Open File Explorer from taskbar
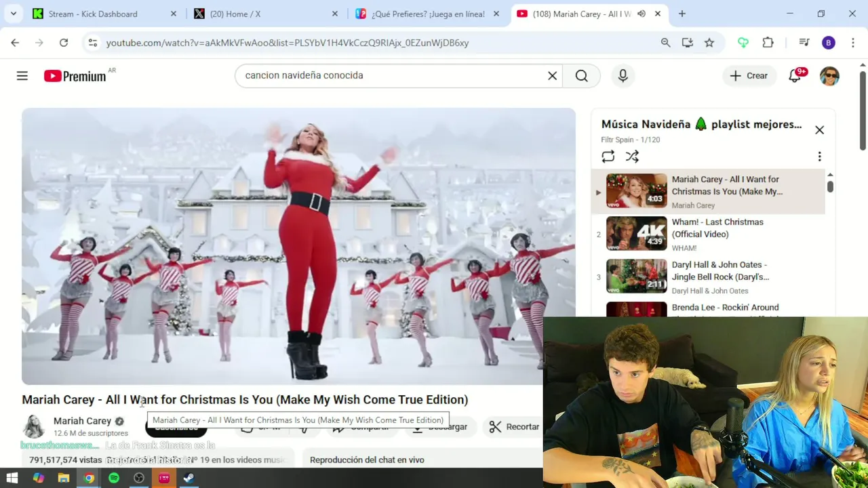868x488 pixels. tap(63, 479)
